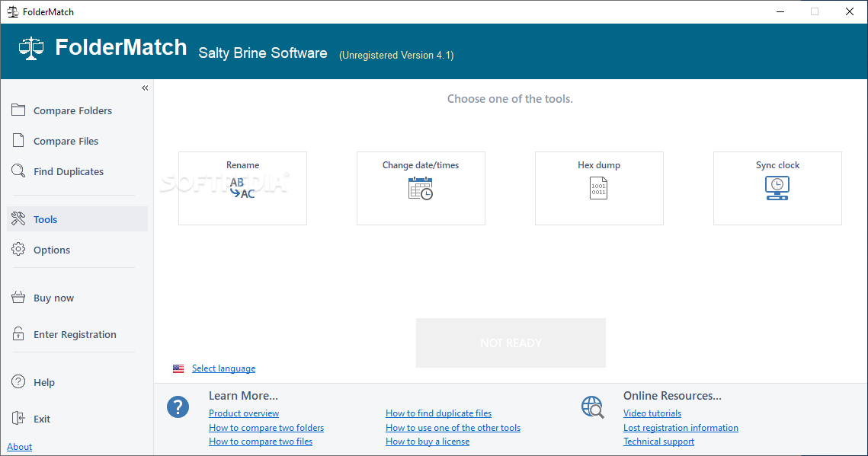The height and width of the screenshot is (456, 868).
Task: Close the FolderMatch window
Action: point(849,11)
